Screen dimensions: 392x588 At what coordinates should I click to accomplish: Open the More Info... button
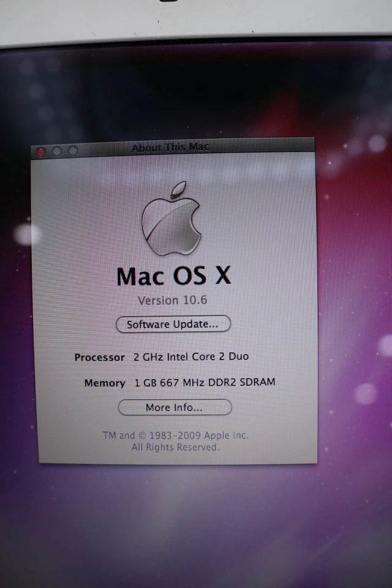pyautogui.click(x=175, y=407)
